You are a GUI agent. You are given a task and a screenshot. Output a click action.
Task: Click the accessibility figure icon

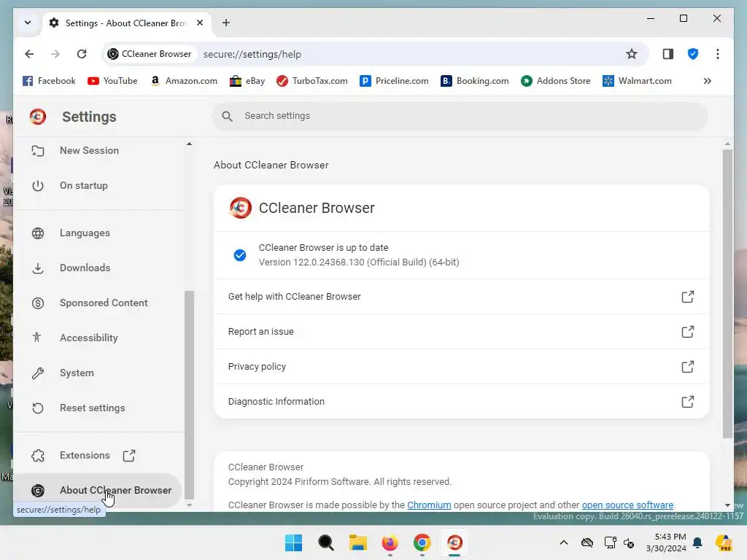tap(36, 338)
